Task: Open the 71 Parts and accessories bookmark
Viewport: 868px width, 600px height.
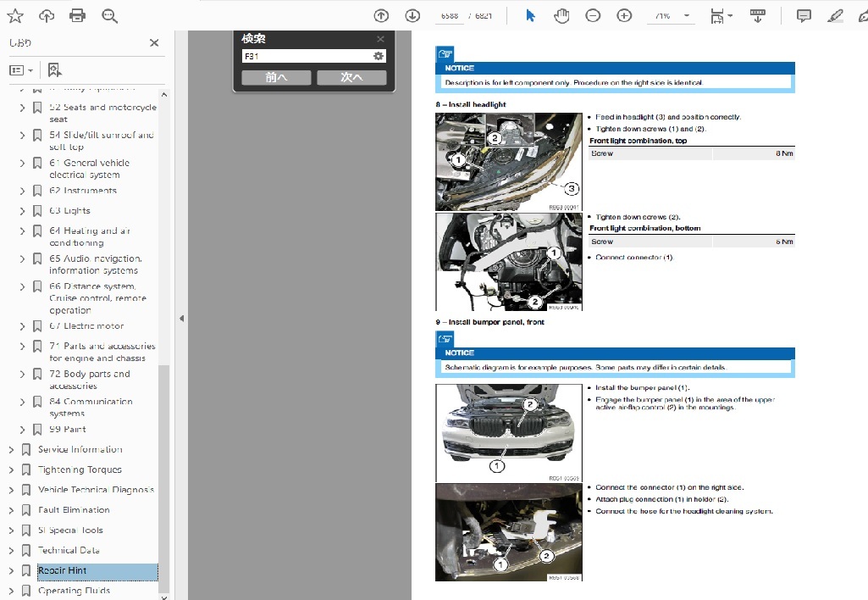Action: 102,352
